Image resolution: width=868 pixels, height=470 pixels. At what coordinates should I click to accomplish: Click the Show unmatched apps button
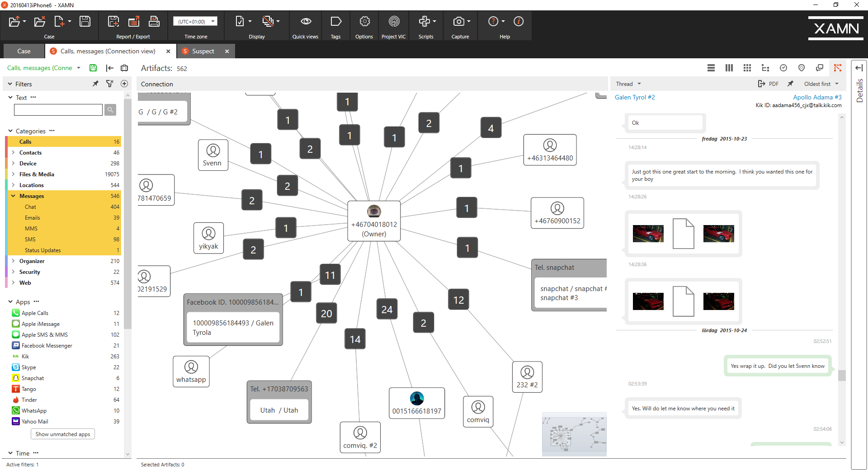[x=63, y=434]
